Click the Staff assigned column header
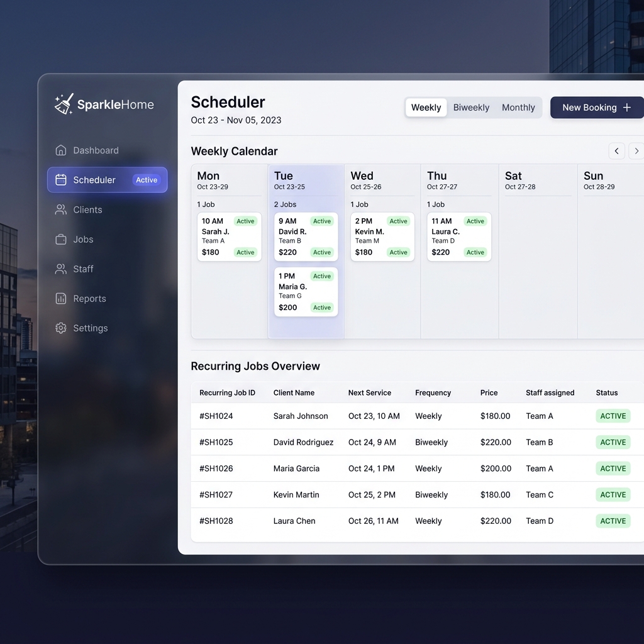This screenshot has height=644, width=644. pyautogui.click(x=550, y=392)
